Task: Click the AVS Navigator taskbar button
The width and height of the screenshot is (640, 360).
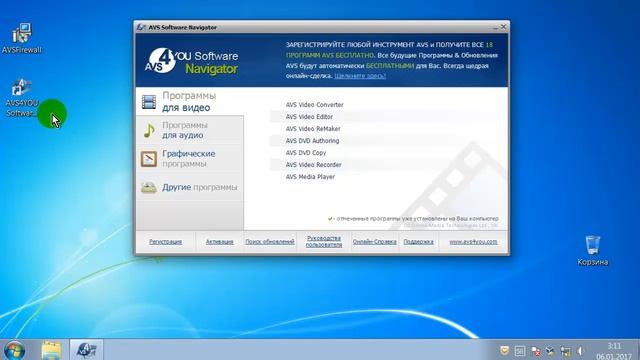Action: [87, 350]
